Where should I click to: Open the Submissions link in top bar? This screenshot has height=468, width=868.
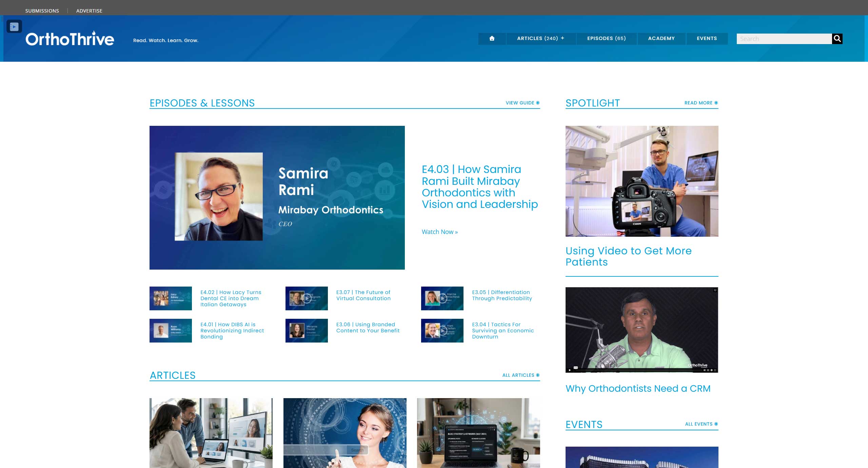pos(42,11)
